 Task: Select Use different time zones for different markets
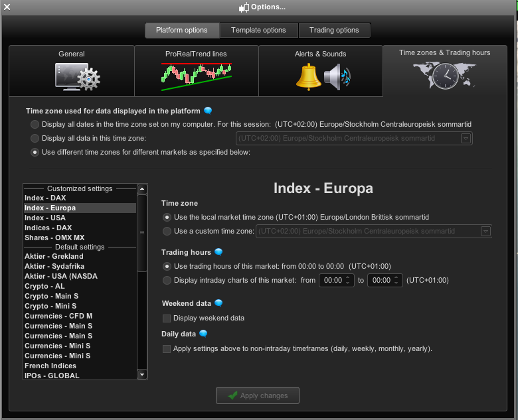(35, 152)
